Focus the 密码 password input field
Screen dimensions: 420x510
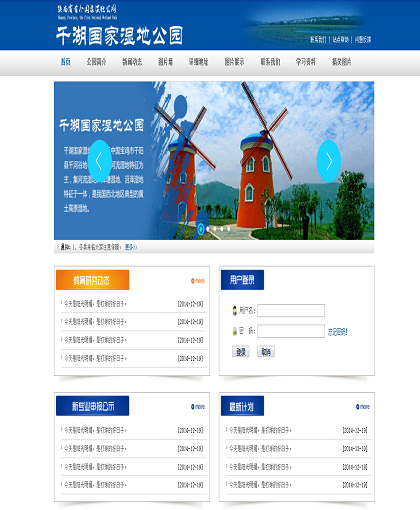point(291,331)
